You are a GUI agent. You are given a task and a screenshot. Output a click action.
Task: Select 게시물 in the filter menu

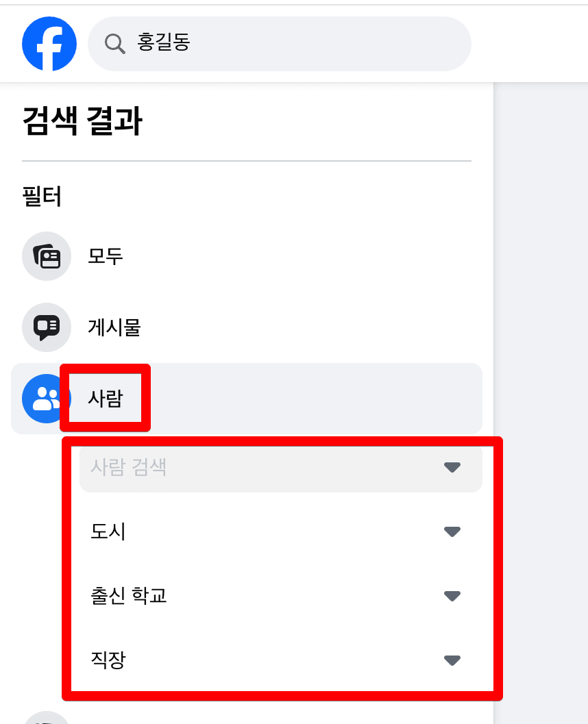tap(115, 327)
